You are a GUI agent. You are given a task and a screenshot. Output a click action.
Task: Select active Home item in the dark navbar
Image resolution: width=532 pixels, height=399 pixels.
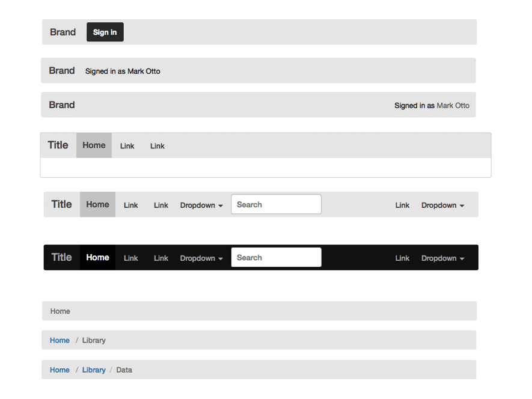coord(98,257)
